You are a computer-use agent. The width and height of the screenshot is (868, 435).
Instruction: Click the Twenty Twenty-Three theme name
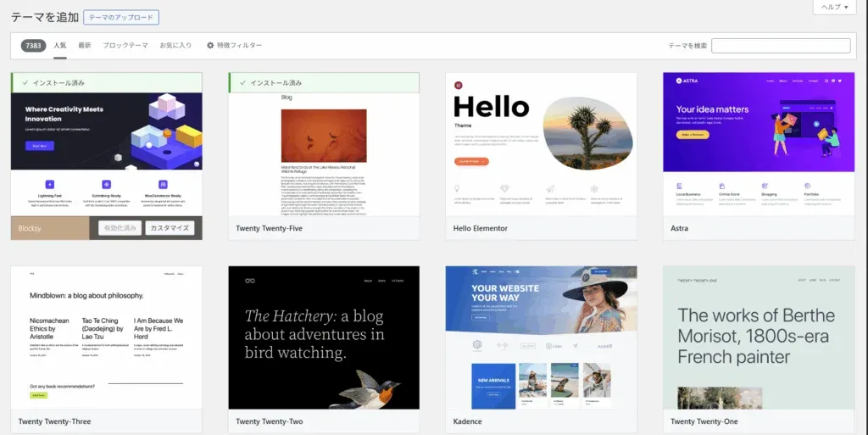[54, 421]
